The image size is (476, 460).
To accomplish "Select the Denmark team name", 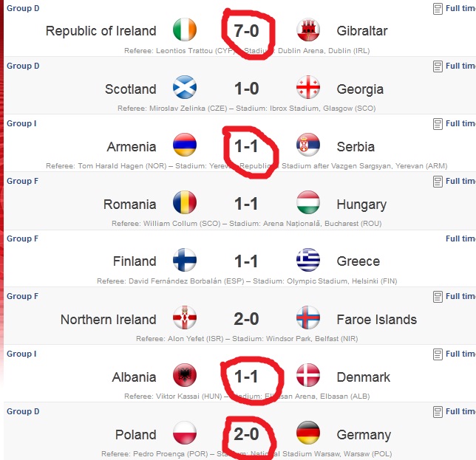I will [363, 377].
